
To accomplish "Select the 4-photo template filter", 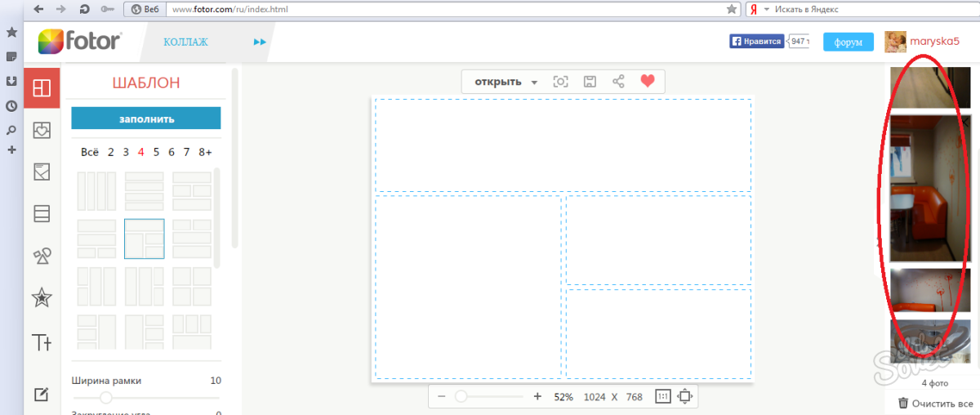I will (141, 152).
